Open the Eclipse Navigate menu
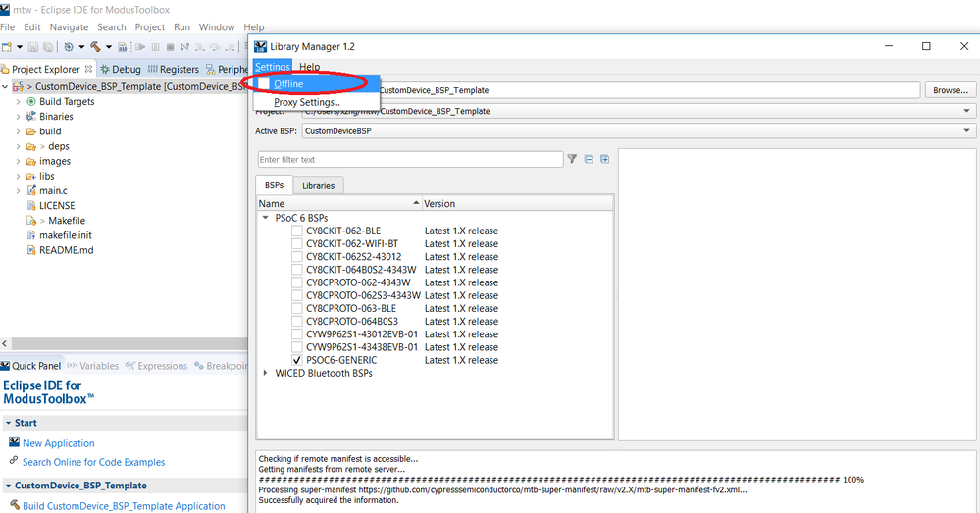The width and height of the screenshot is (980, 513). click(69, 26)
